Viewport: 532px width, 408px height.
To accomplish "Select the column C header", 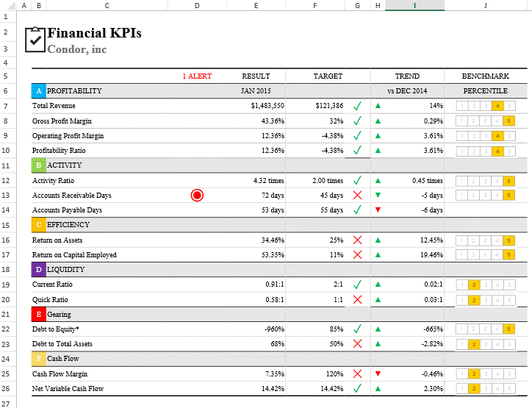I will (x=107, y=5).
